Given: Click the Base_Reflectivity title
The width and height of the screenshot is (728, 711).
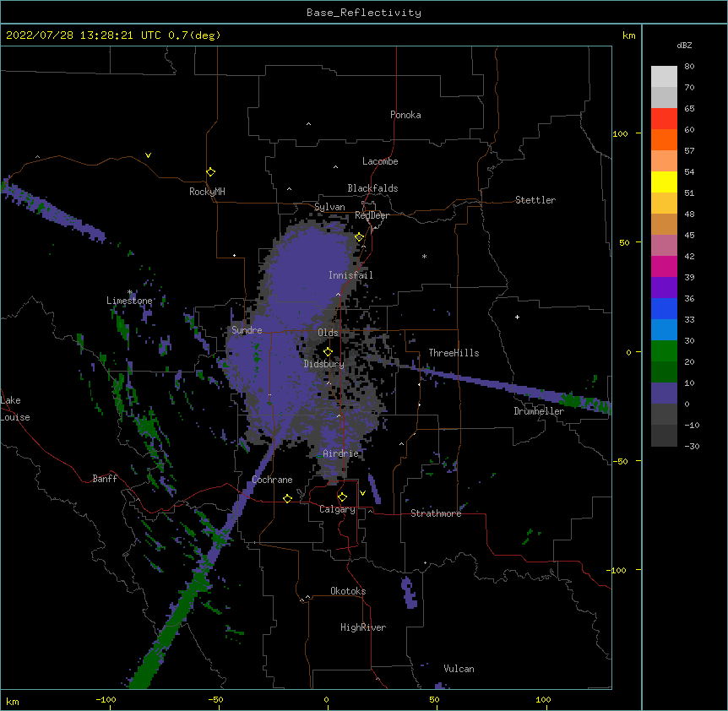Looking at the screenshot, I should point(364,13).
